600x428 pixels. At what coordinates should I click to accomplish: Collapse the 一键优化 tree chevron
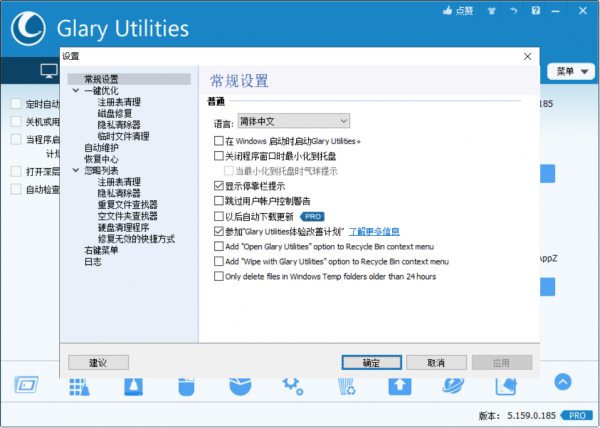(x=76, y=91)
